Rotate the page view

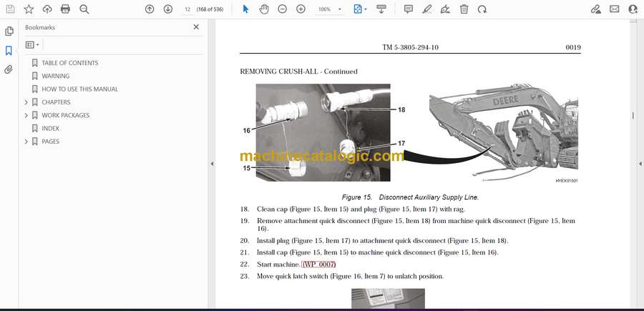pos(482,9)
